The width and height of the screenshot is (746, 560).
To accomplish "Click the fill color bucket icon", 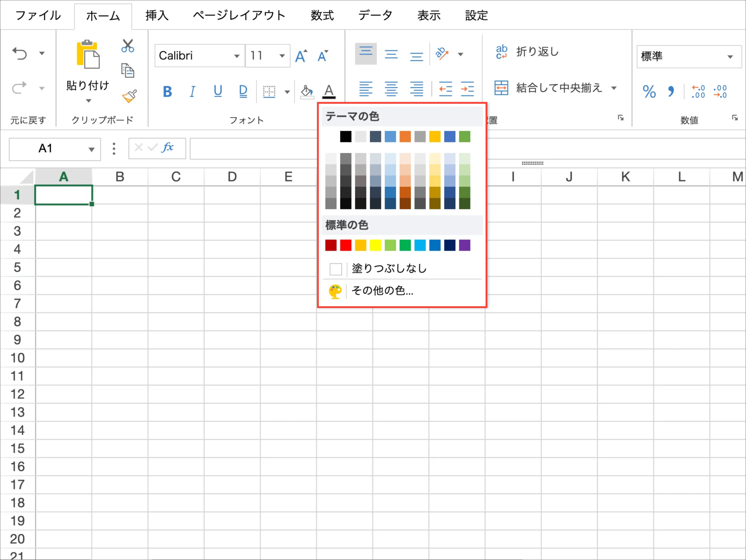I will [307, 91].
